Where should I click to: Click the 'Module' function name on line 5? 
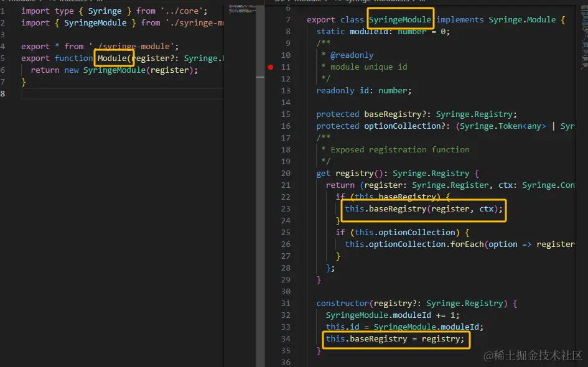pyautogui.click(x=112, y=58)
